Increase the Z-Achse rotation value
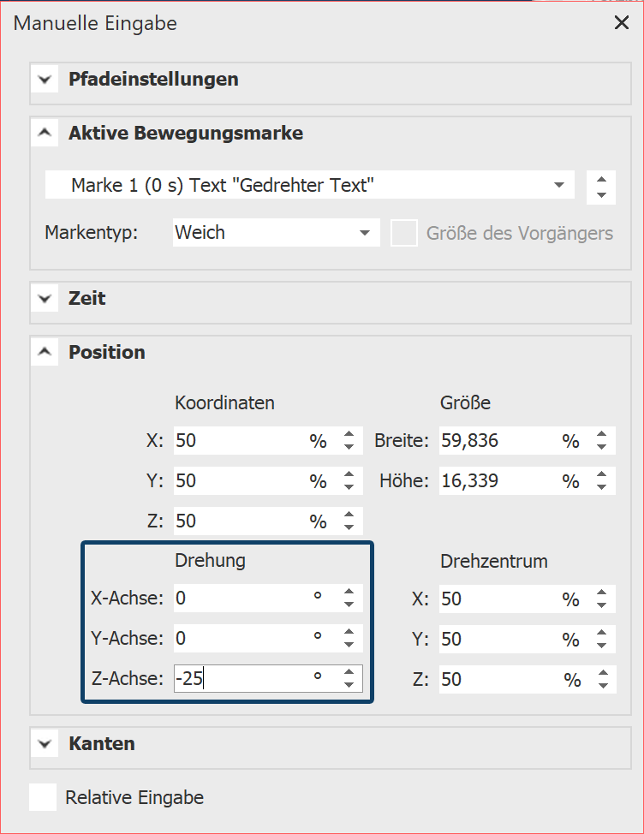Viewport: 644px width, 834px height. pos(349,673)
